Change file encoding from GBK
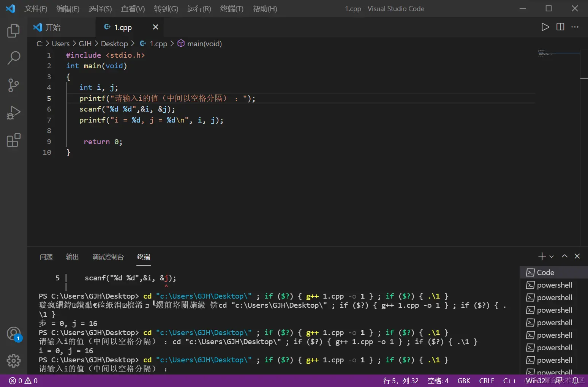Image resolution: width=588 pixels, height=387 pixels. pos(464,381)
